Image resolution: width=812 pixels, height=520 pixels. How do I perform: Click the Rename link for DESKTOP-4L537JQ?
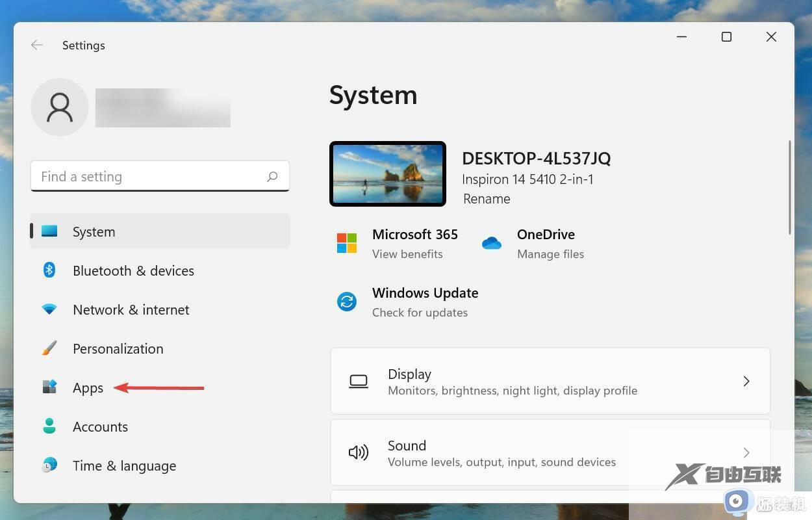coord(486,199)
